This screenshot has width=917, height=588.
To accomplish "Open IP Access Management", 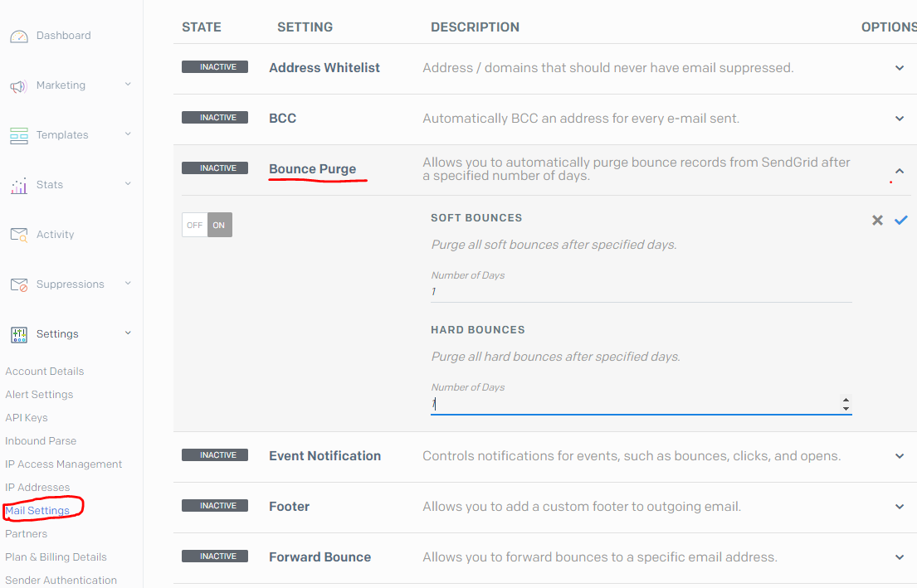I will click(64, 464).
